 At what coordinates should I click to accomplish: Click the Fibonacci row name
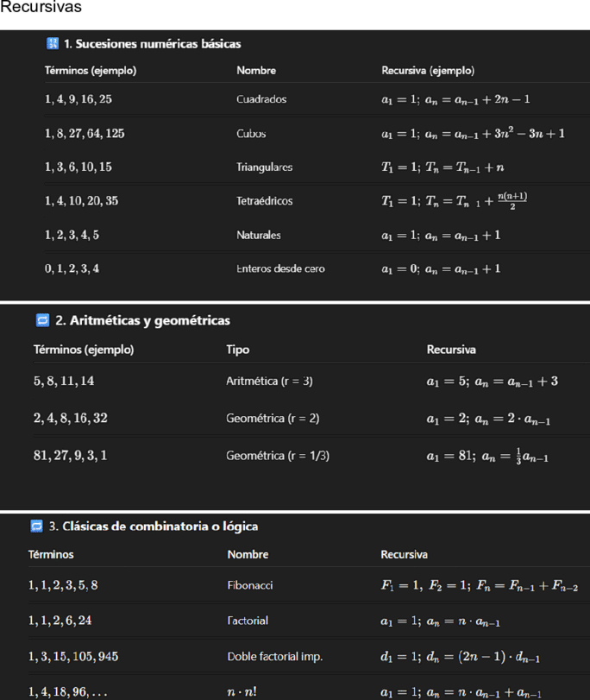(250, 585)
